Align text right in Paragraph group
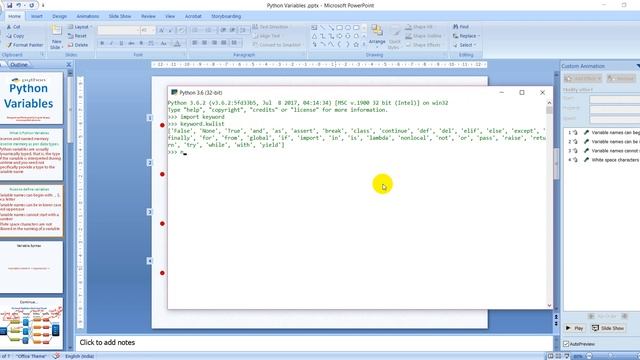 214,42
